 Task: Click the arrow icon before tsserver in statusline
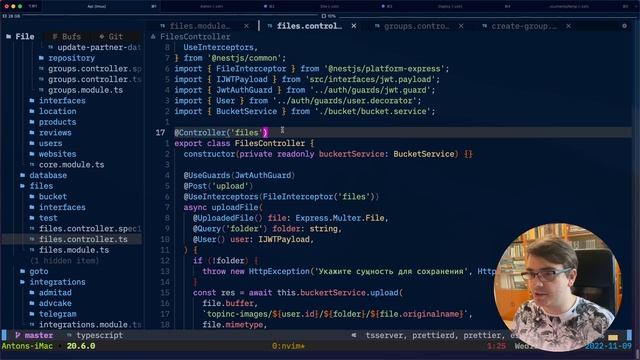coord(354,335)
